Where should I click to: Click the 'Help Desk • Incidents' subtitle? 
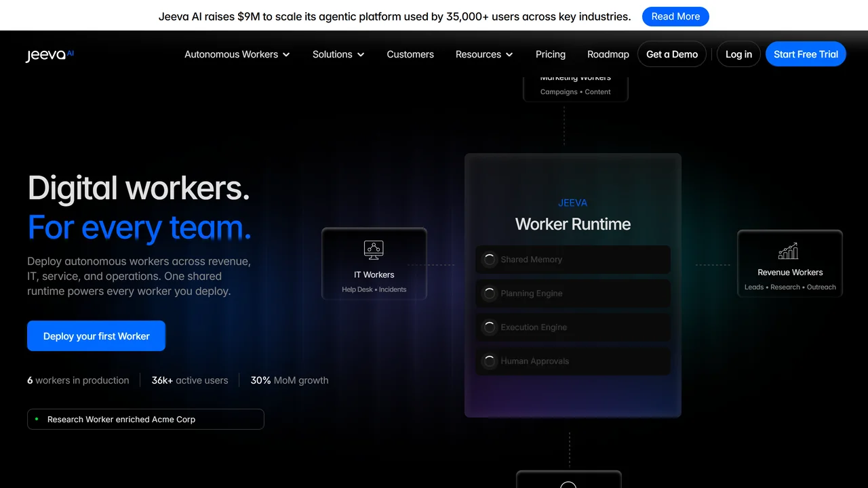[374, 289]
